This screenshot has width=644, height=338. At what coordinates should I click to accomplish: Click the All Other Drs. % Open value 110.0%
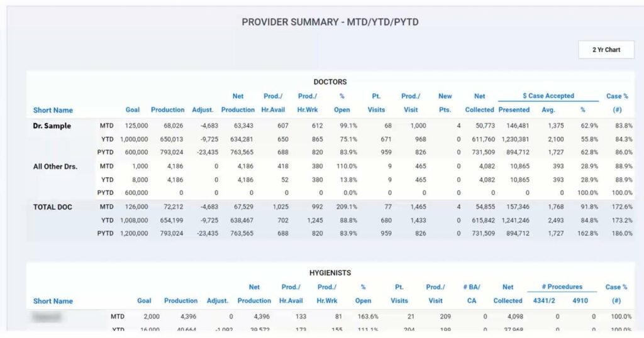pos(347,166)
